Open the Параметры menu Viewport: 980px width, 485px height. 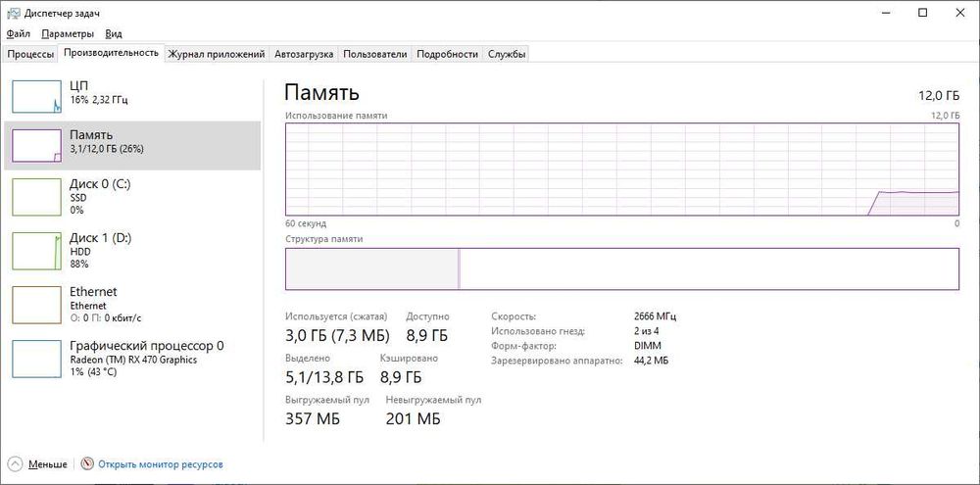[69, 33]
